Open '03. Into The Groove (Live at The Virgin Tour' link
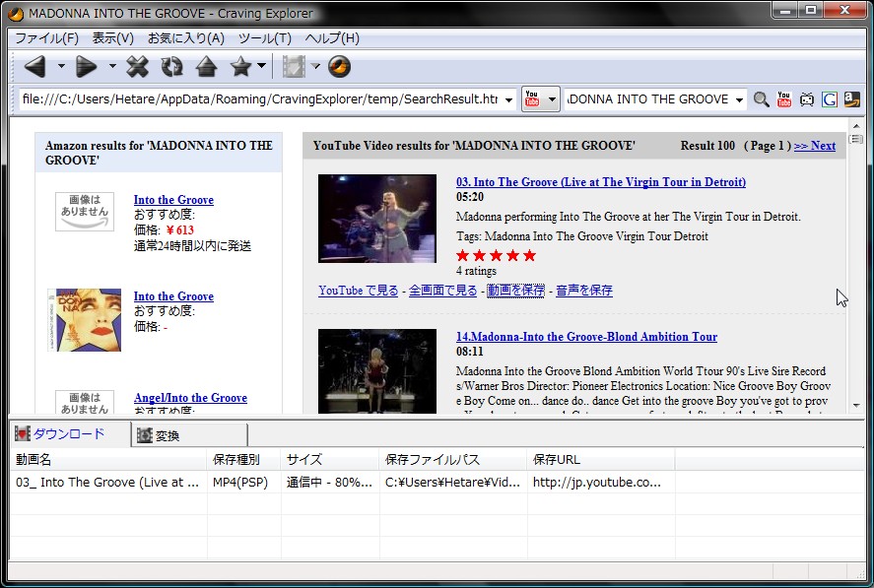Screen dimensions: 874x588 click(601, 181)
